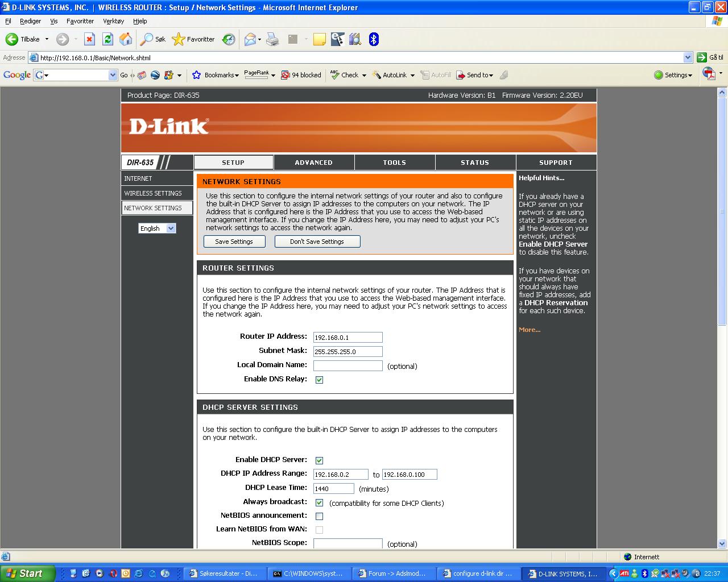Screen dimensions: 728x582
Task: Toggle Enable DNS Relay checkbox
Action: 319,380
